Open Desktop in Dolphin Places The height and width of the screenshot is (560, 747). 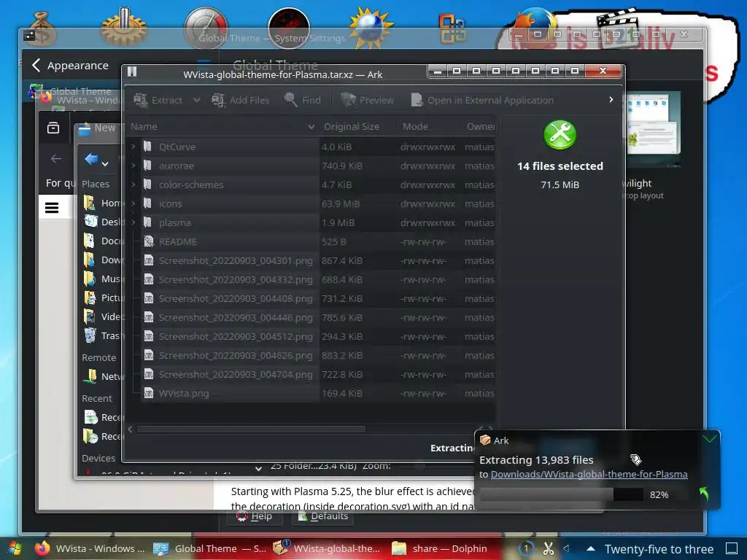[x=102, y=222]
